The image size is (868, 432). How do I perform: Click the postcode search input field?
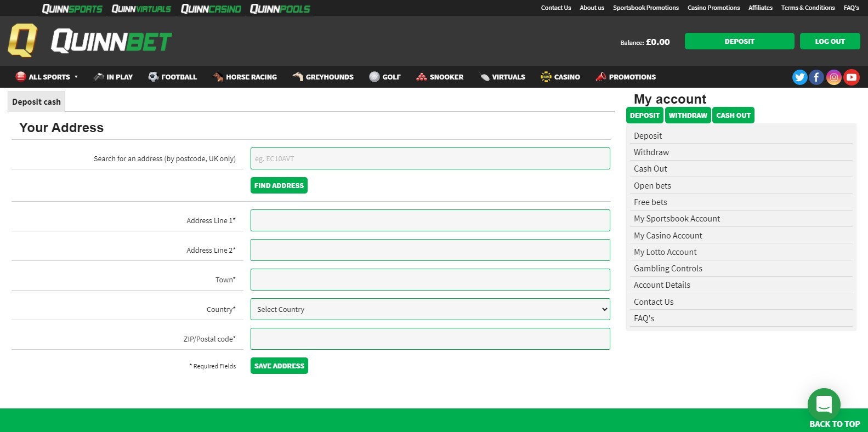point(430,158)
